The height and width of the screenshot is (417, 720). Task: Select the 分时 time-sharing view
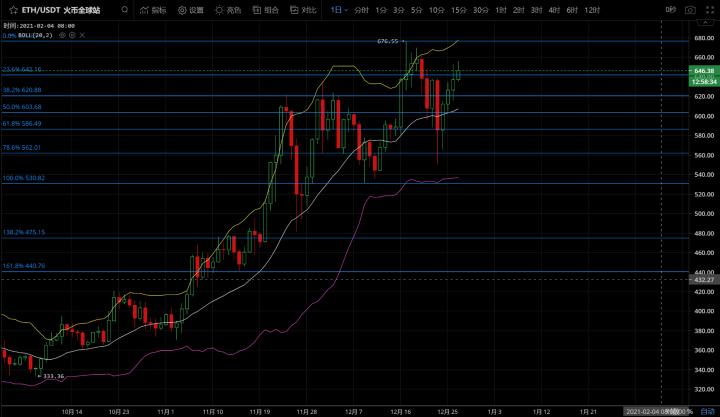(361, 10)
